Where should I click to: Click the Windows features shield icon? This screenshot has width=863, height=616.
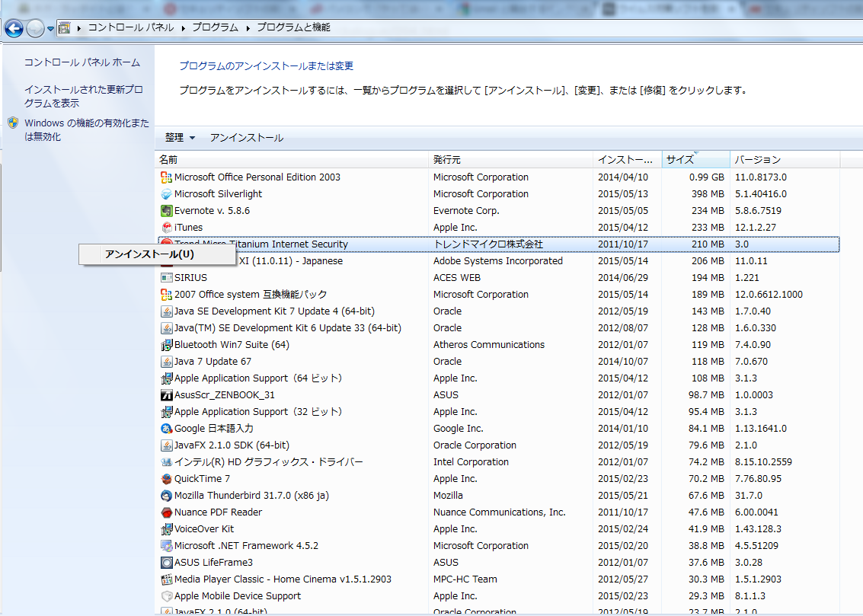13,123
